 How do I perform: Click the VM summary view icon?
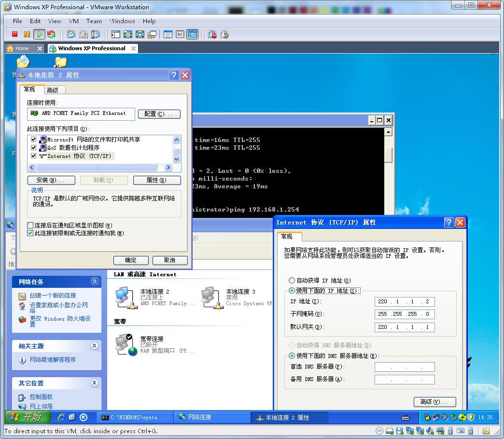(168, 34)
